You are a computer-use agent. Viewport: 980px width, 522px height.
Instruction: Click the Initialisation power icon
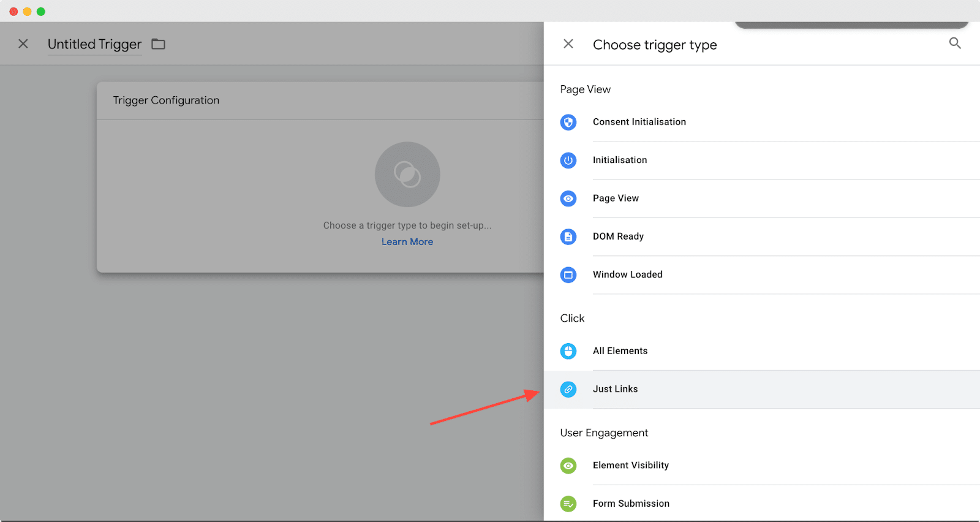click(x=568, y=161)
